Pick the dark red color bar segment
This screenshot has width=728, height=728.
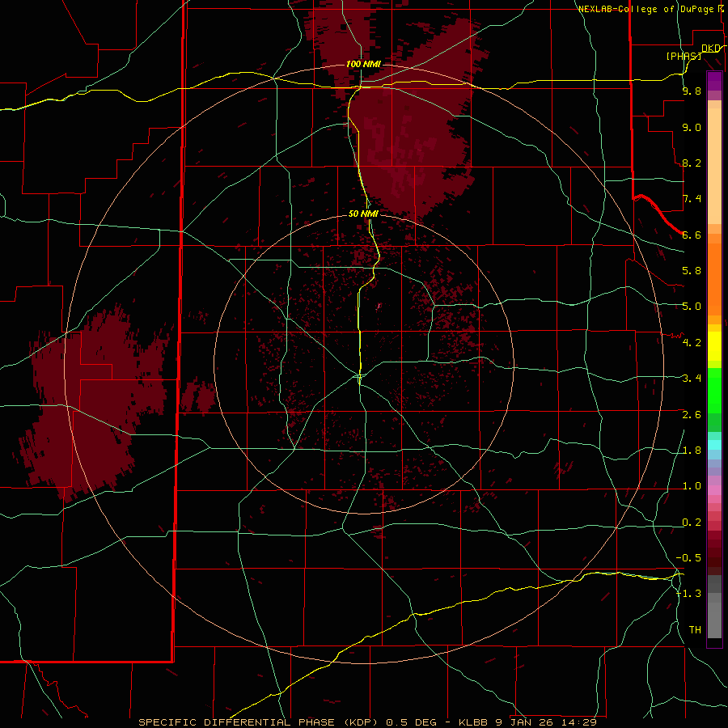click(x=714, y=552)
